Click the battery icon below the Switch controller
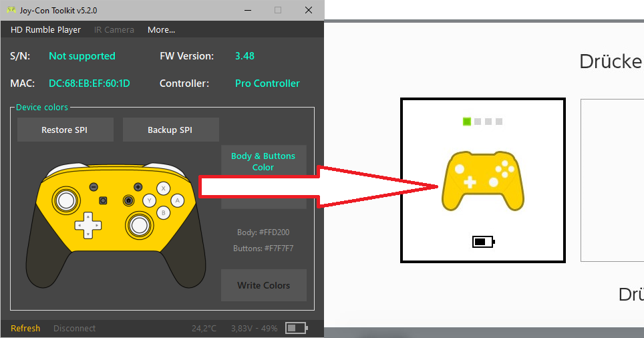The height and width of the screenshot is (338, 644). tap(484, 242)
